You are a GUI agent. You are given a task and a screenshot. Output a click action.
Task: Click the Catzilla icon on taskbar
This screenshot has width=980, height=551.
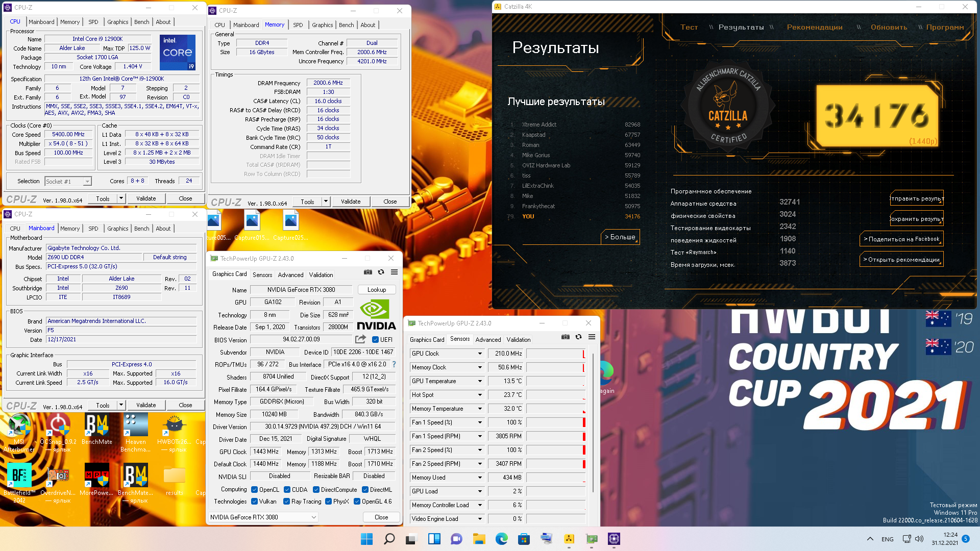pyautogui.click(x=569, y=539)
